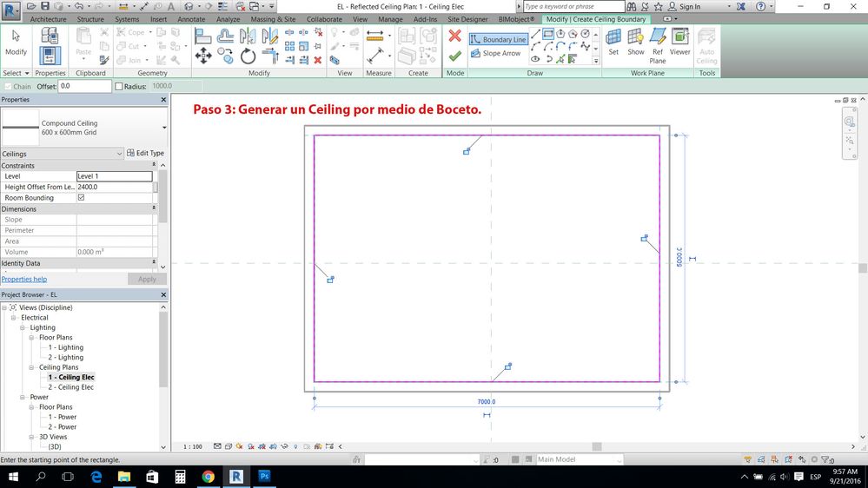Collapse the Dimensions section
868x488 pixels.
point(154,208)
